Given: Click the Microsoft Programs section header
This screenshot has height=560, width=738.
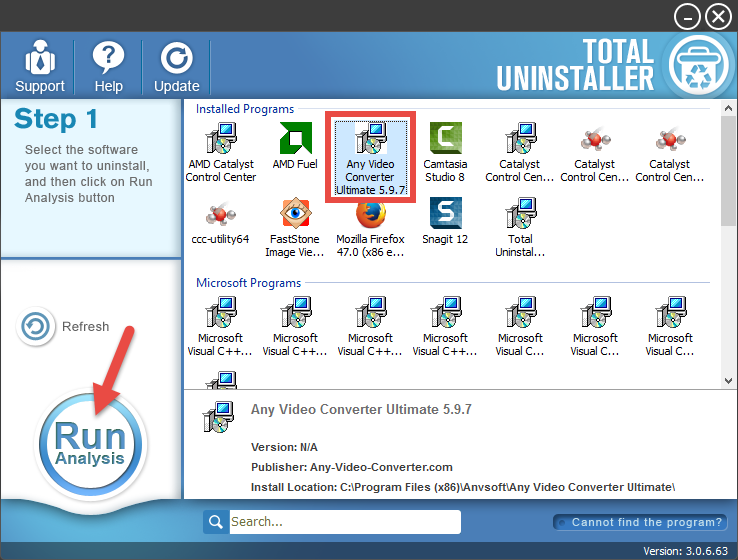Looking at the screenshot, I should coord(249,283).
